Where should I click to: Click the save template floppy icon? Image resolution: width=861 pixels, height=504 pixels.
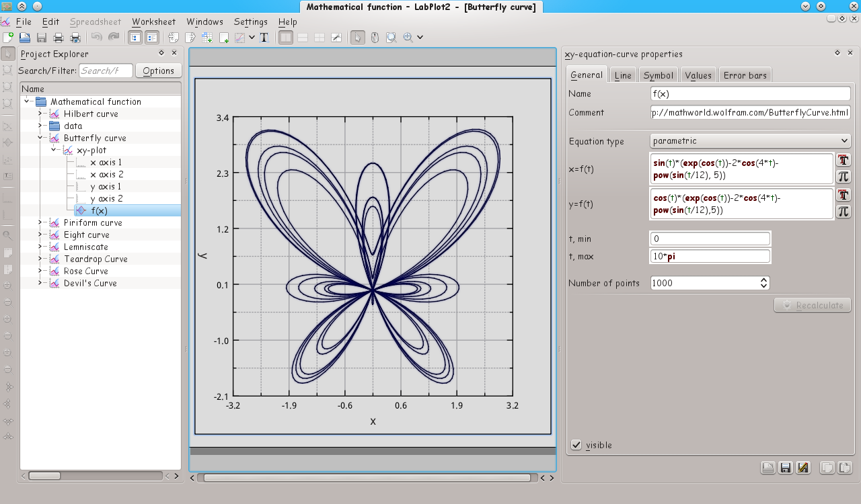click(x=785, y=468)
